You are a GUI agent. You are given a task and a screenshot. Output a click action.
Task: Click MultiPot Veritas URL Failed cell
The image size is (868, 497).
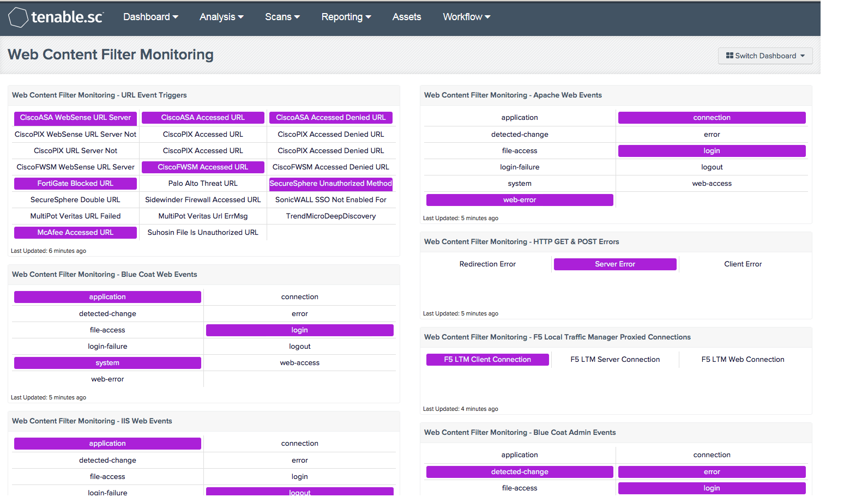point(75,216)
